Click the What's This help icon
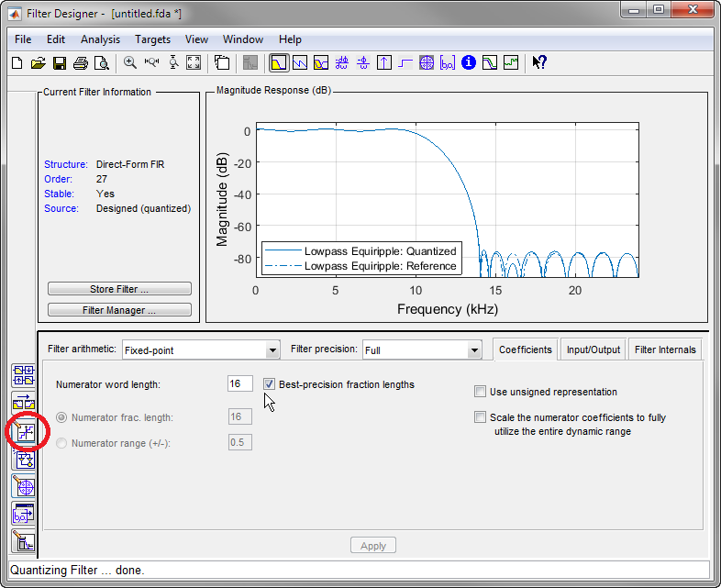Image resolution: width=721 pixels, height=588 pixels. coord(539,63)
